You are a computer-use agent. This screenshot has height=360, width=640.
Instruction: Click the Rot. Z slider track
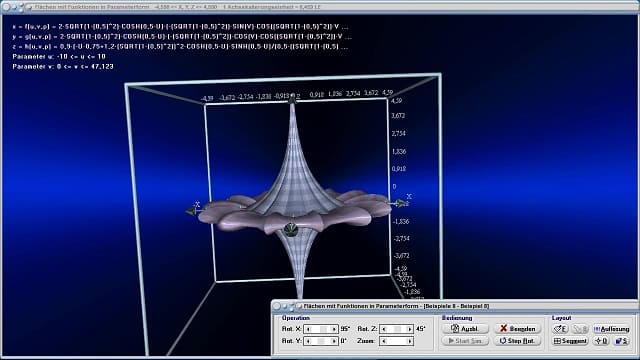(397, 329)
